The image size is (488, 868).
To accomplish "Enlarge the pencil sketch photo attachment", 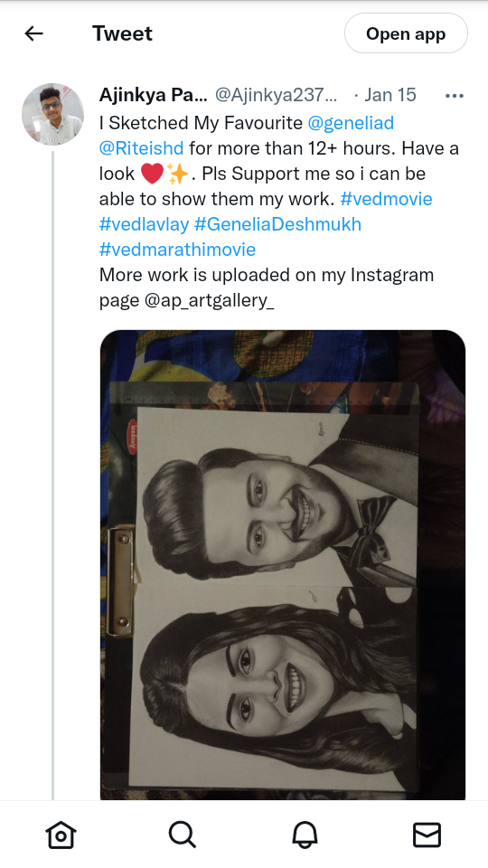I will tap(283, 564).
